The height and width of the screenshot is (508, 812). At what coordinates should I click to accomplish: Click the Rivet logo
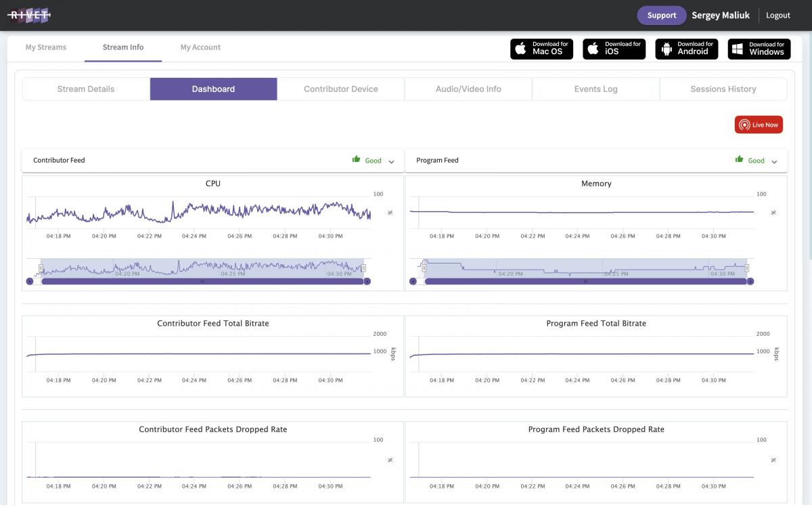tap(28, 15)
